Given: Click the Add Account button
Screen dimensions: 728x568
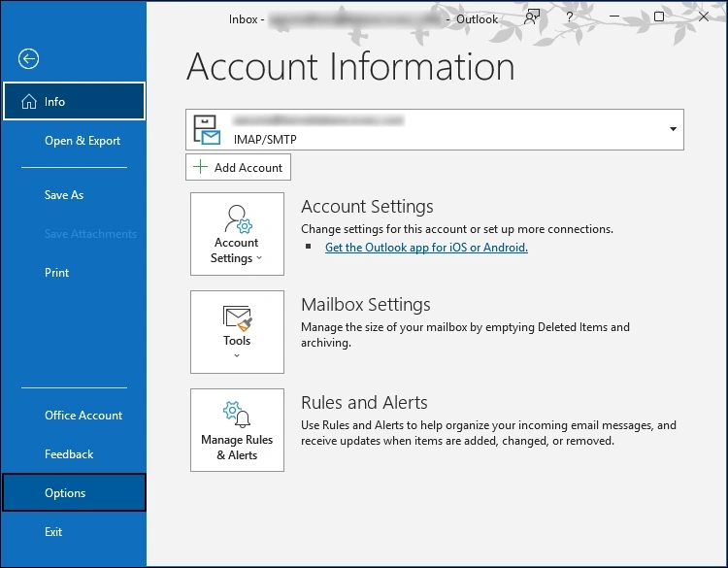Looking at the screenshot, I should coord(238,167).
